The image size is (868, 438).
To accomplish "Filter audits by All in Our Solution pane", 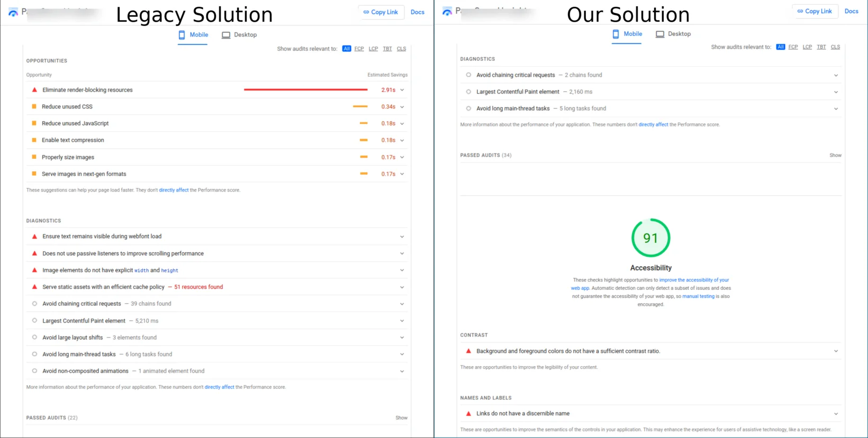I will [781, 47].
